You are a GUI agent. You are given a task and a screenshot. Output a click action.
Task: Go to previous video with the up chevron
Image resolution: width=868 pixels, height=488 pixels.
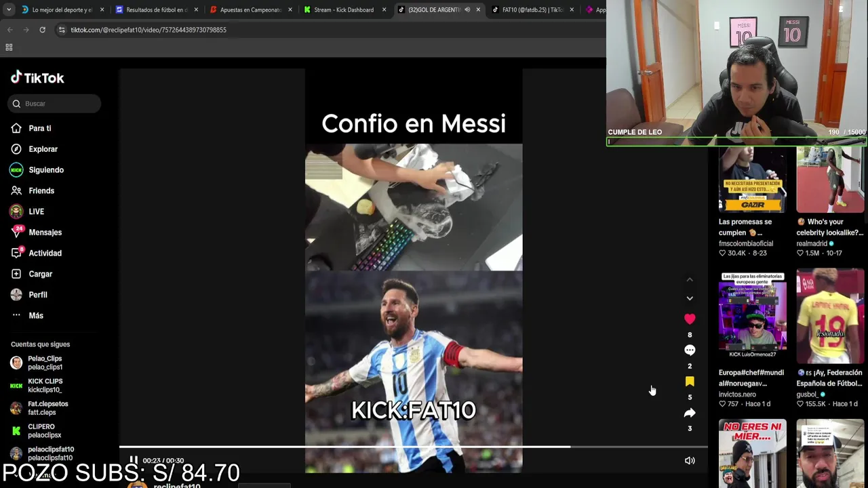click(x=690, y=279)
